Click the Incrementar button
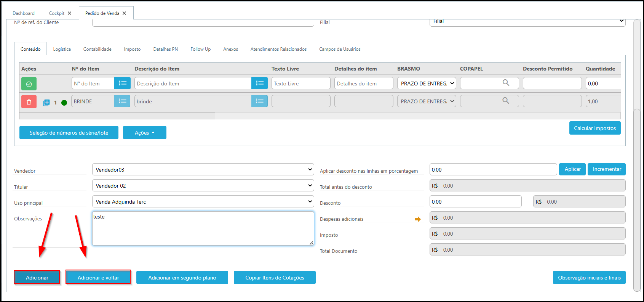Image resolution: width=644 pixels, height=302 pixels. 607,169
